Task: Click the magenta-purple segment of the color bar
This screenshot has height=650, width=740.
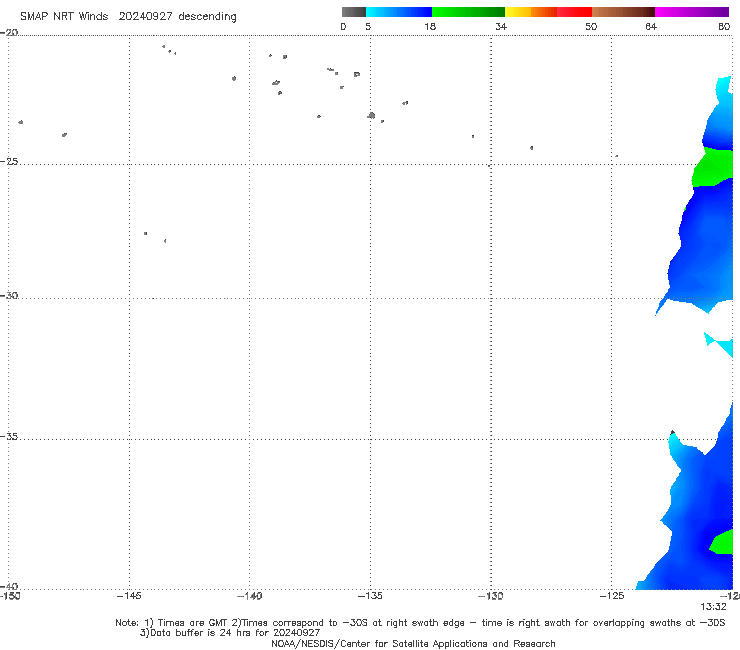Action: coord(692,12)
